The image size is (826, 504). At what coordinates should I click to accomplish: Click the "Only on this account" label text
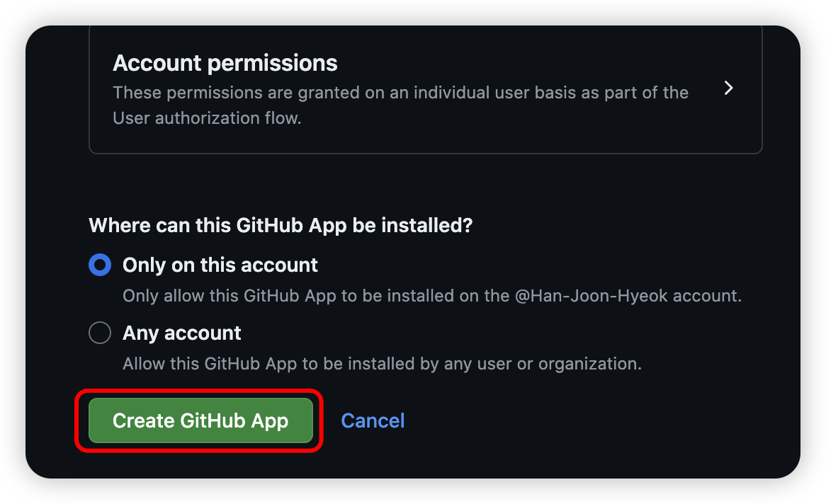(220, 265)
